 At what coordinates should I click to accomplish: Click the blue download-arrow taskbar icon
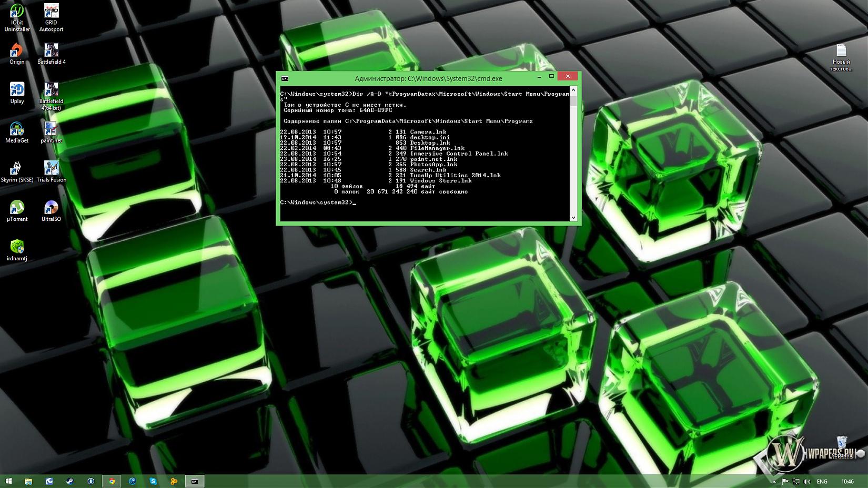tap(91, 481)
